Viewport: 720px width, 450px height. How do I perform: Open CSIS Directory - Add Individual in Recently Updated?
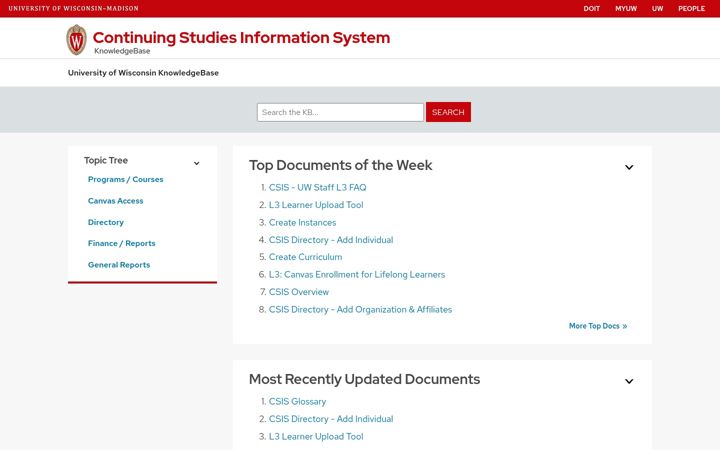click(x=331, y=419)
